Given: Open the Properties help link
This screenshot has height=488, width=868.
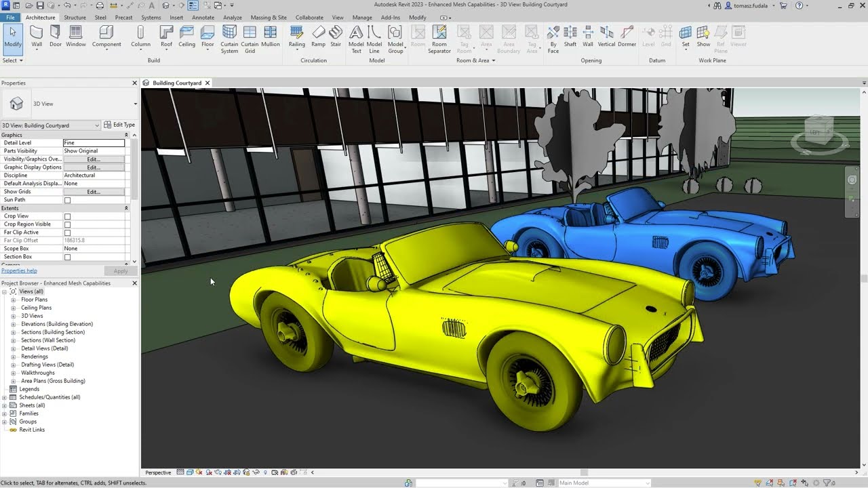Looking at the screenshot, I should (x=19, y=270).
